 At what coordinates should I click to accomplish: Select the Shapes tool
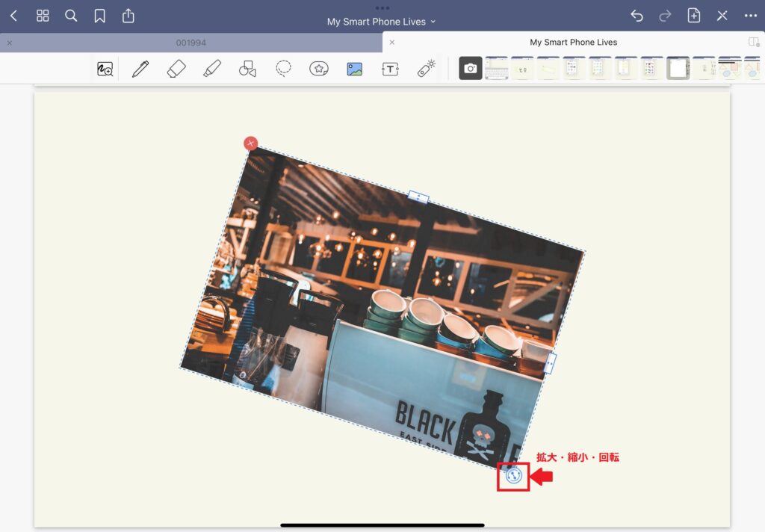tap(247, 69)
